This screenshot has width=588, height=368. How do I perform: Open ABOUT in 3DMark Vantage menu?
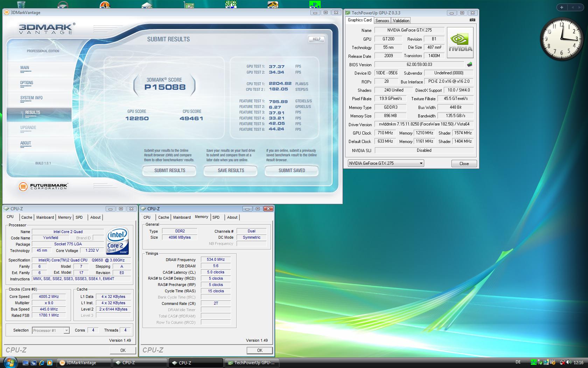[26, 143]
